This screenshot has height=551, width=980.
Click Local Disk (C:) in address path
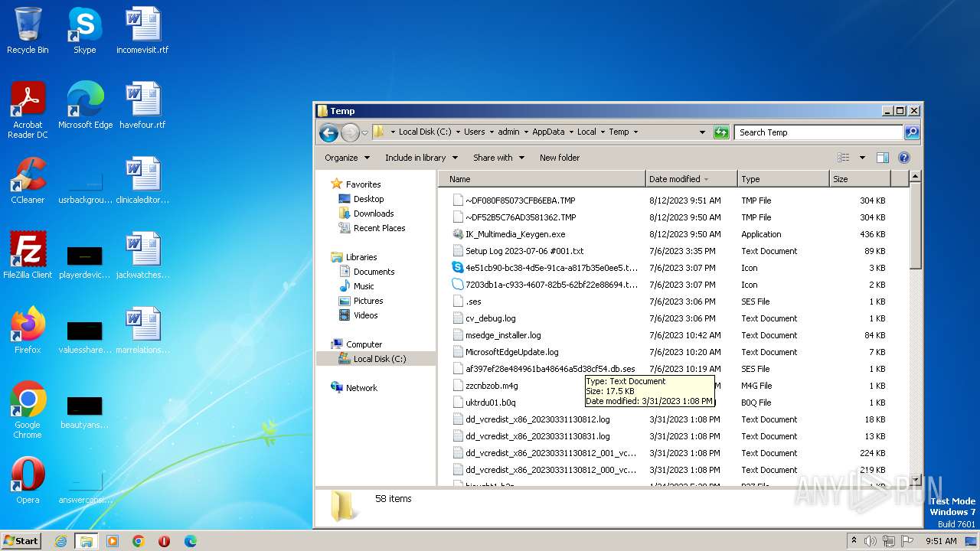click(426, 132)
